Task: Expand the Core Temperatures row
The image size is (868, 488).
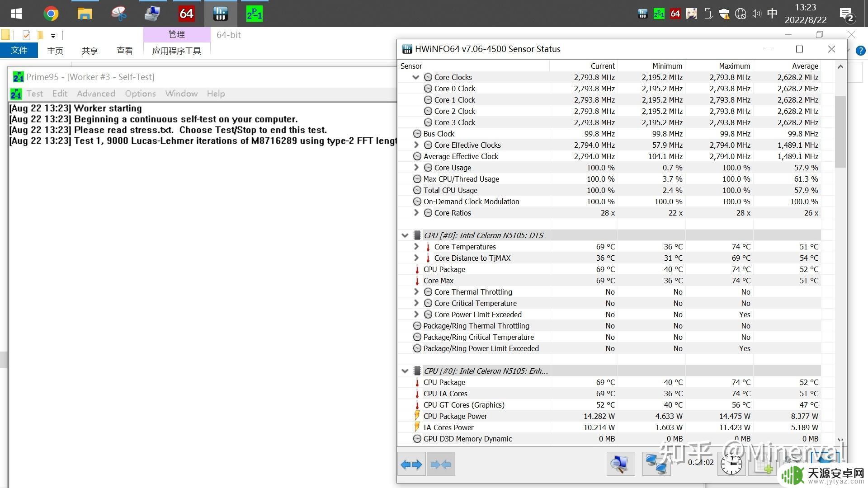Action: (x=416, y=247)
